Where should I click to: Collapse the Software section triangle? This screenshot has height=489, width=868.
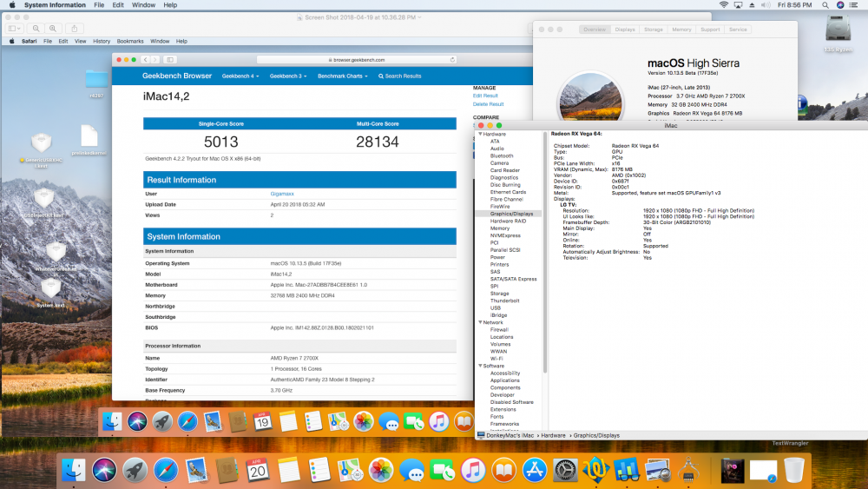[x=481, y=366]
